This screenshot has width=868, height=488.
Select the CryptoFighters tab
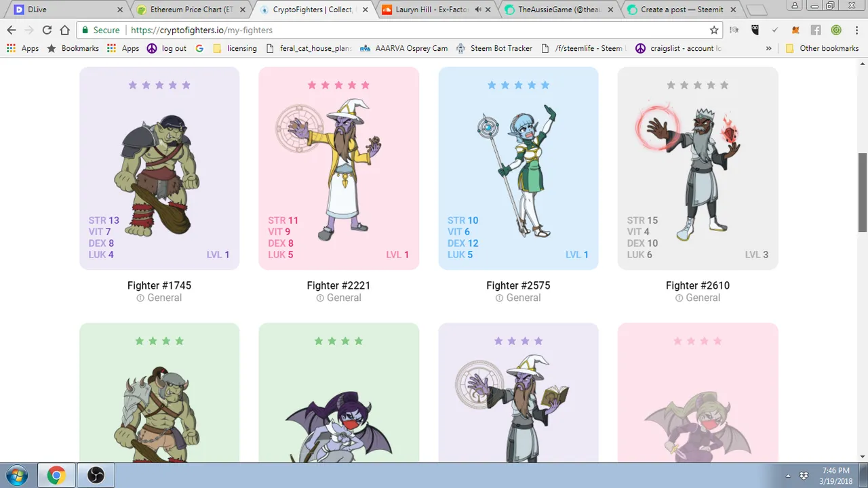click(x=312, y=9)
